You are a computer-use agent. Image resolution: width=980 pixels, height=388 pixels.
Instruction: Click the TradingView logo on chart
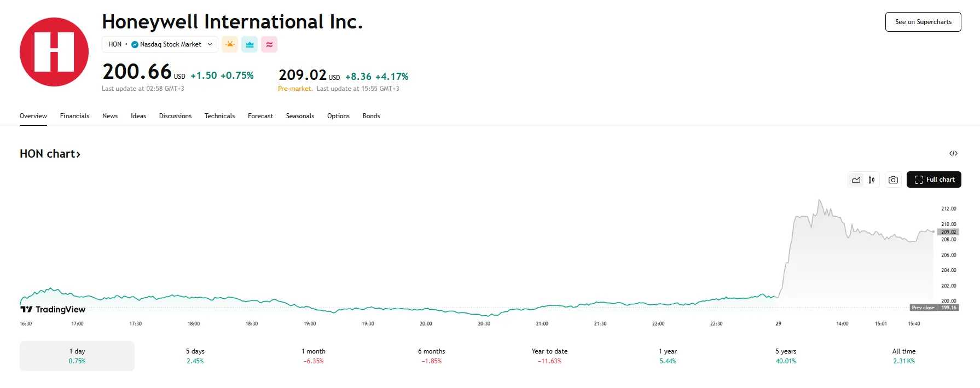tap(53, 309)
